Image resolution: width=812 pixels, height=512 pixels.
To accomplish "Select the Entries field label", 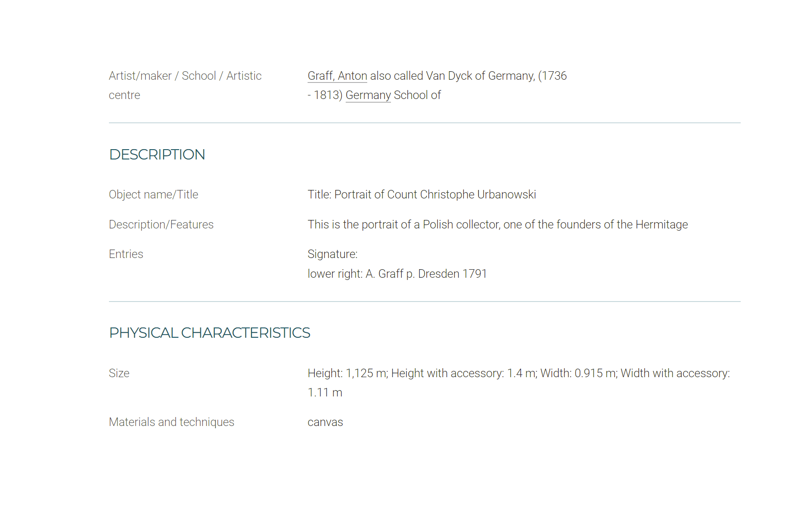I will [126, 254].
